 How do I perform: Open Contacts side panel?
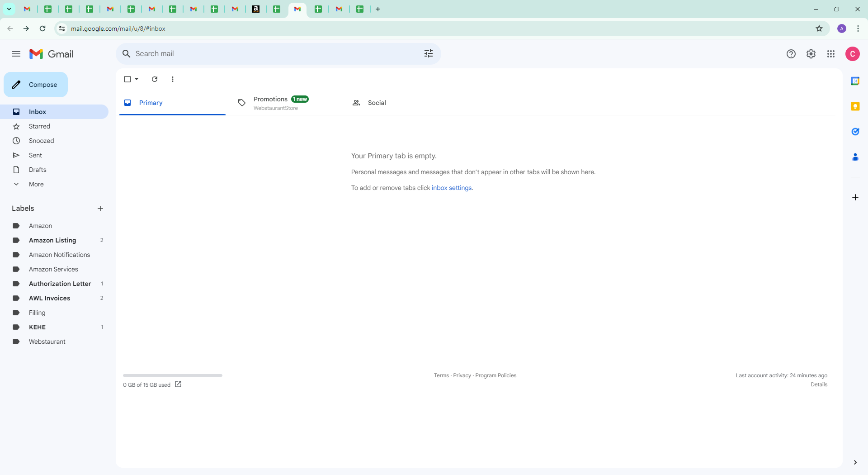coord(855,157)
